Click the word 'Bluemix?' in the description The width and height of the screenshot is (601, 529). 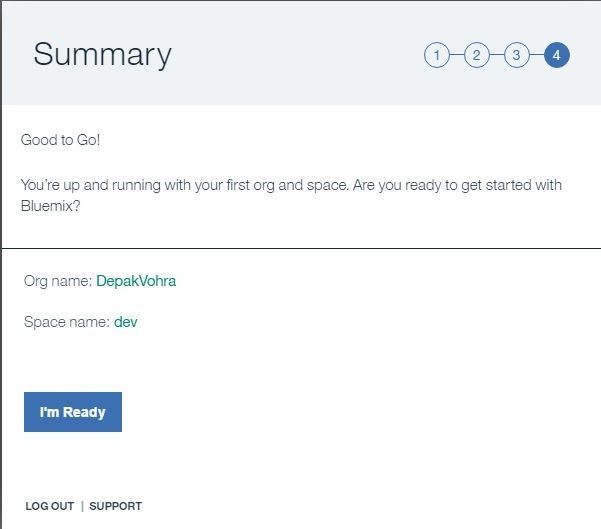[51, 206]
